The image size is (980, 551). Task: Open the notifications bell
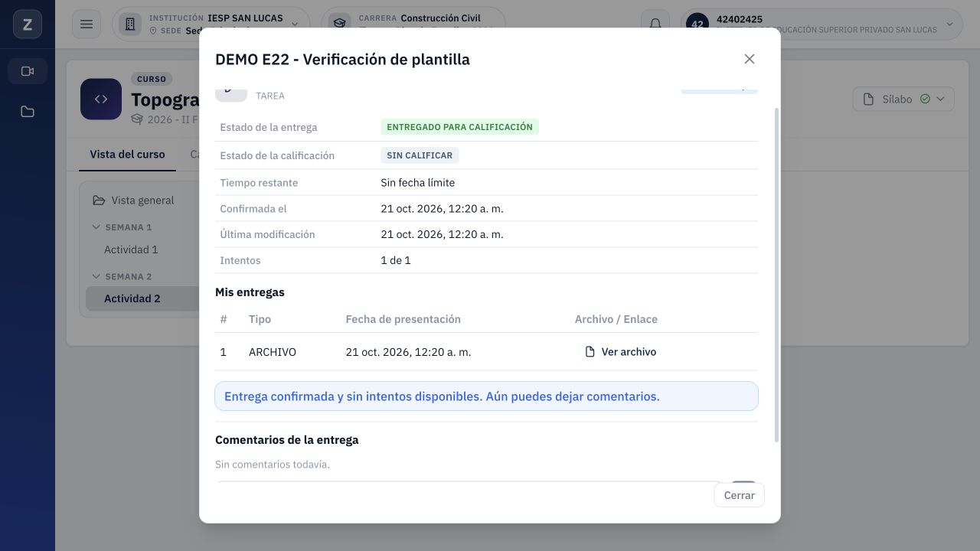point(655,24)
